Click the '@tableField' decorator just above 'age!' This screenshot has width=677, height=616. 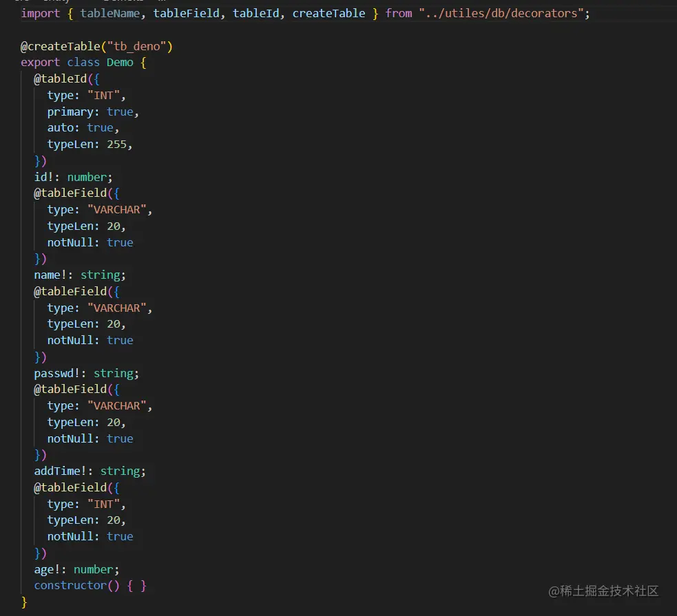(70, 488)
